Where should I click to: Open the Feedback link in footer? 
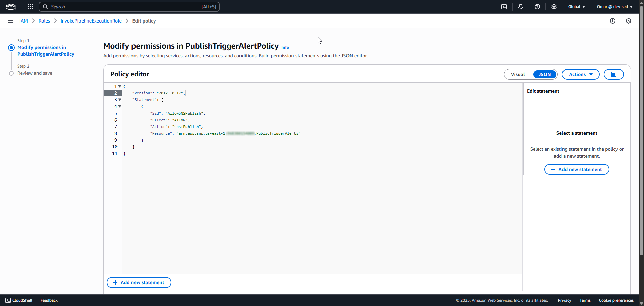[49, 300]
